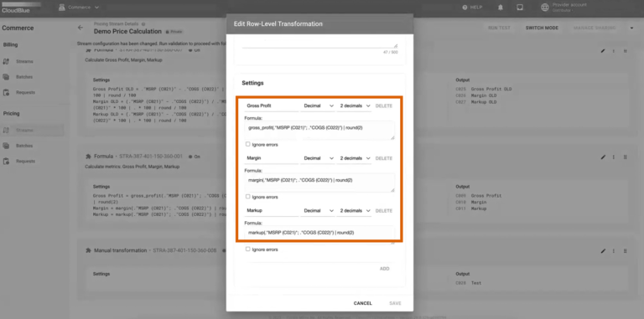Open Batches under Billing
The height and width of the screenshot is (319, 644).
(x=24, y=77)
